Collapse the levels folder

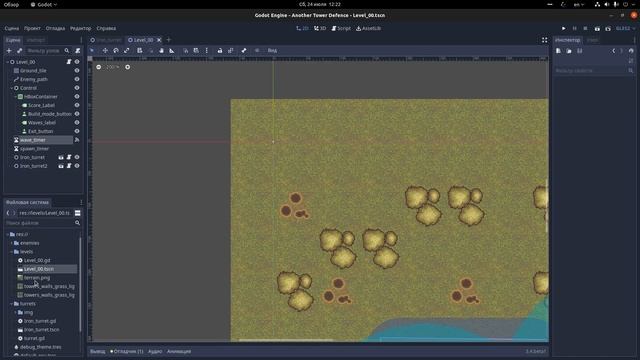11,252
